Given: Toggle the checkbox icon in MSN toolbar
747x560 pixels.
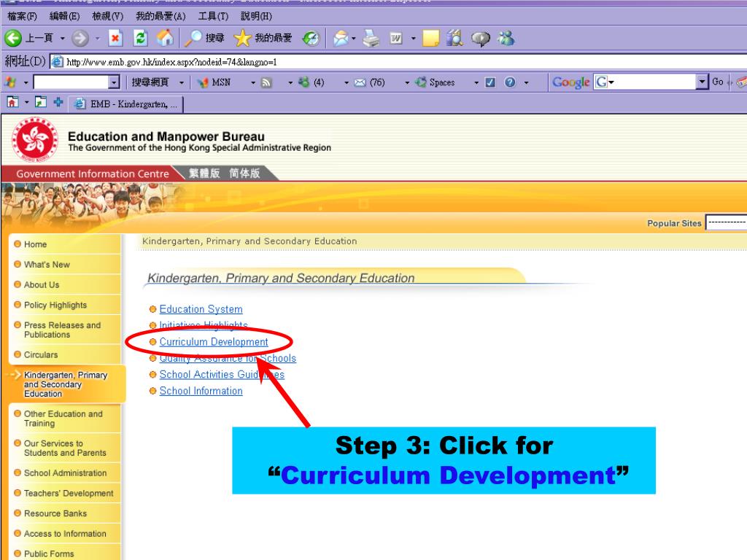Looking at the screenshot, I should click(x=489, y=82).
